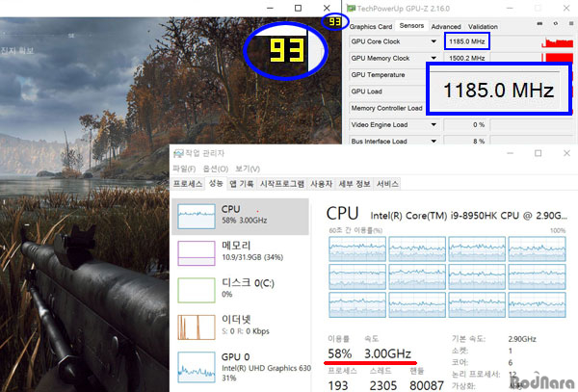This screenshot has width=578, height=392.
Task: Go to the 서비스 tab
Action: 387,183
